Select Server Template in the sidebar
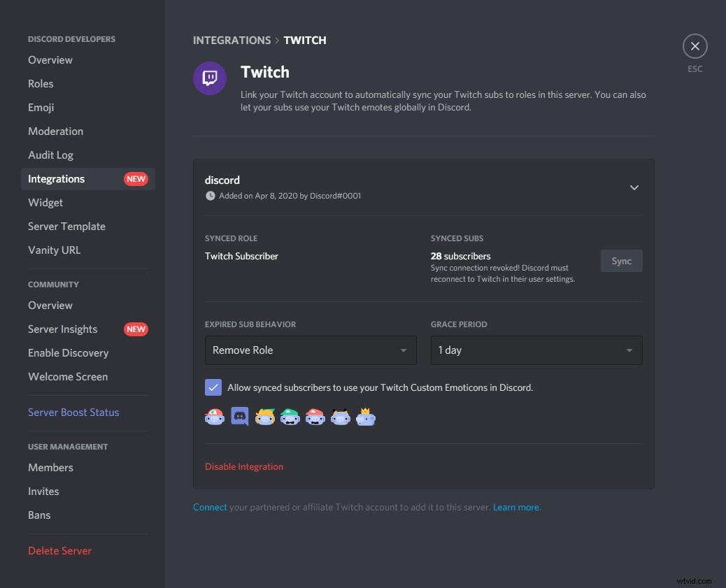This screenshot has height=588, width=726. point(66,226)
